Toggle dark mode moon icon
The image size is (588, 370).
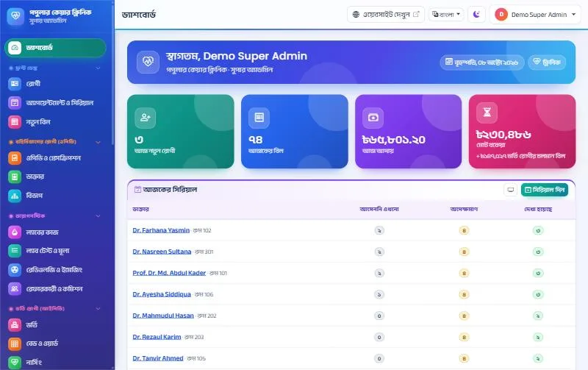coord(476,14)
